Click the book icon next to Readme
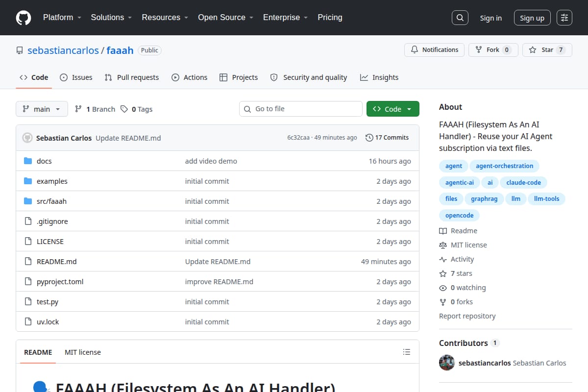The width and height of the screenshot is (588, 392). (443, 231)
